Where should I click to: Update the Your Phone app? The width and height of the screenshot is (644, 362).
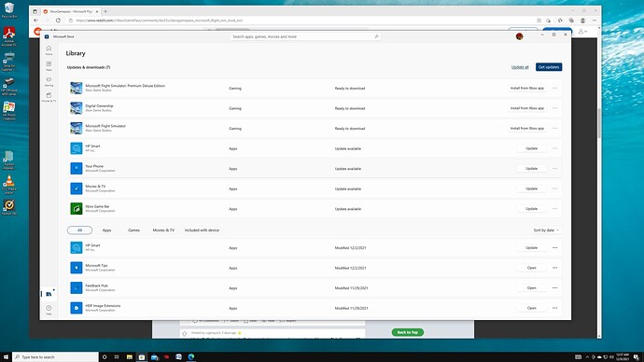point(531,168)
